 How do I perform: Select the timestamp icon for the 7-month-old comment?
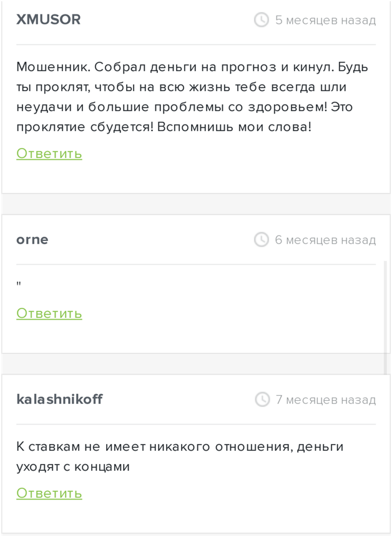coord(261,399)
